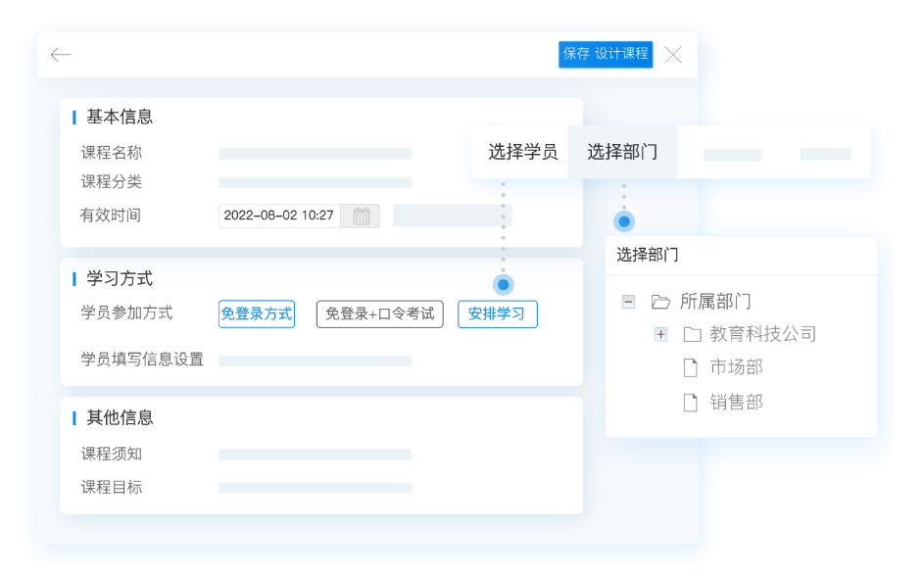Close the course dialog with X icon
Viewport: 924px width, 578px height.
[x=673, y=55]
